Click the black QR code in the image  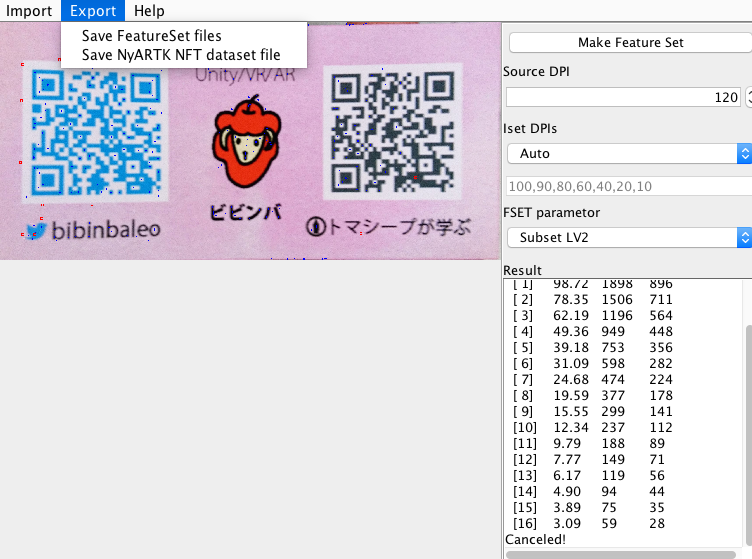point(392,131)
